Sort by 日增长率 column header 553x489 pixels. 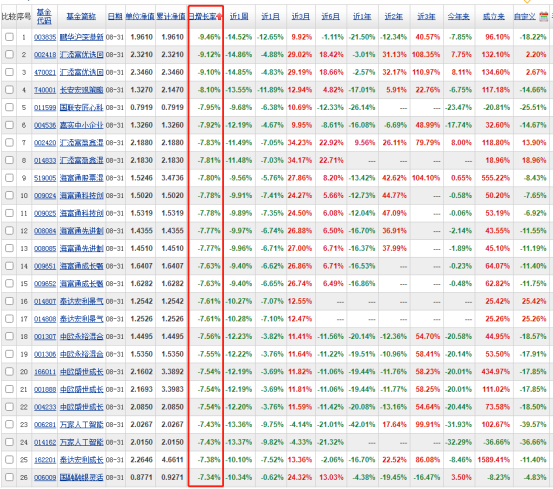tap(202, 16)
